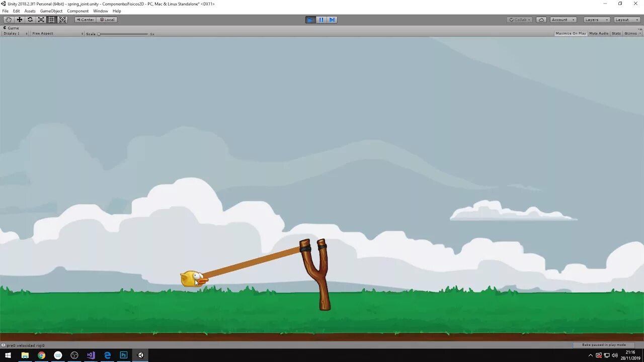The width and height of the screenshot is (644, 362).
Task: Open the Account dropdown
Action: click(x=563, y=20)
